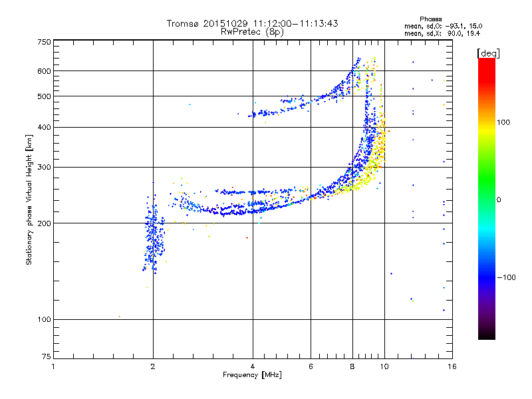Click the y-axis tick label '500'
The height and width of the screenshot is (399, 532).
tap(45, 96)
